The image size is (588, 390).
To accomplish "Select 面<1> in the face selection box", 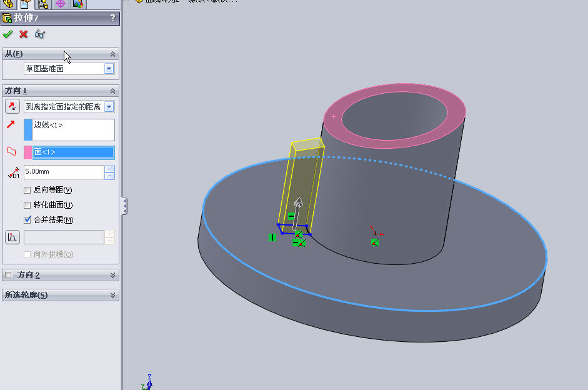I will tap(74, 152).
